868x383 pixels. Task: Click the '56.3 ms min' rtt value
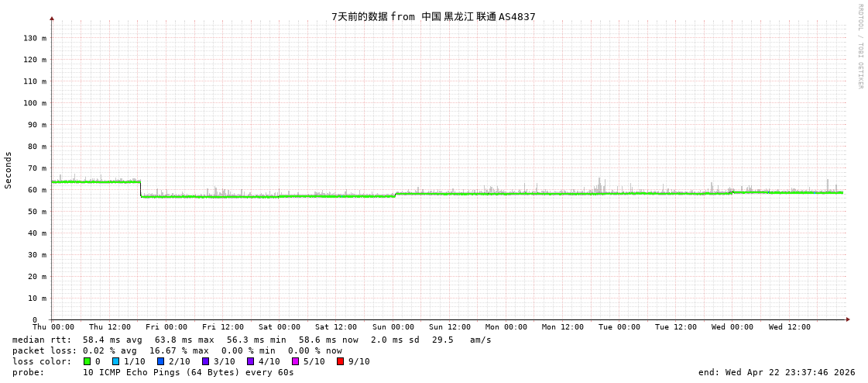[256, 340]
